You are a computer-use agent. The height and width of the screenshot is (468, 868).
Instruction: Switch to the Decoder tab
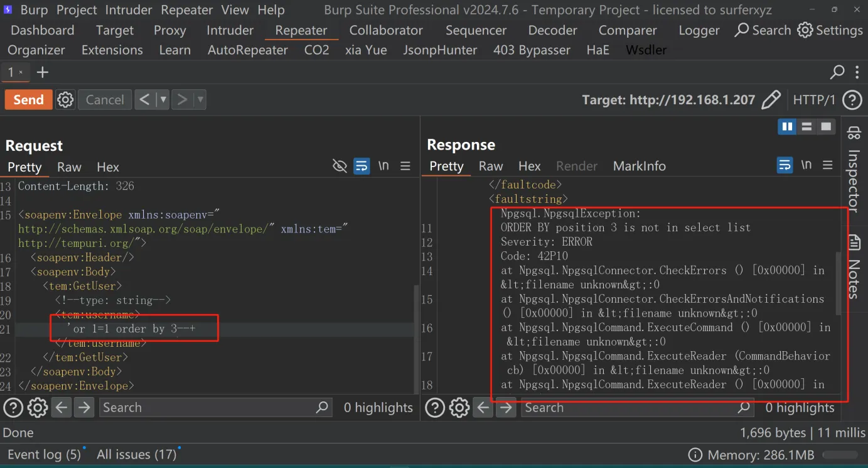coord(552,30)
